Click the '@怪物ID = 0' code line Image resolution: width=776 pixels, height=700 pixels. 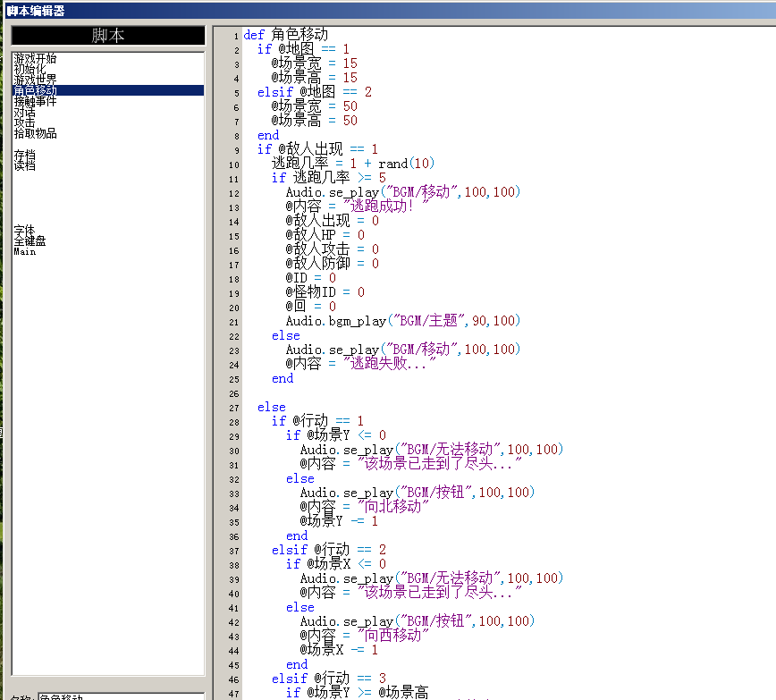coord(325,292)
